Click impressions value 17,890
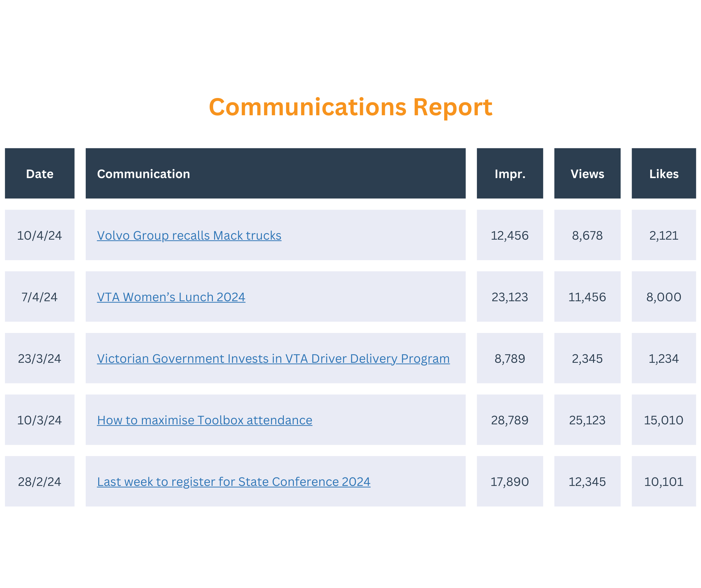Viewport: 701px width, 588px height. pyautogui.click(x=510, y=482)
